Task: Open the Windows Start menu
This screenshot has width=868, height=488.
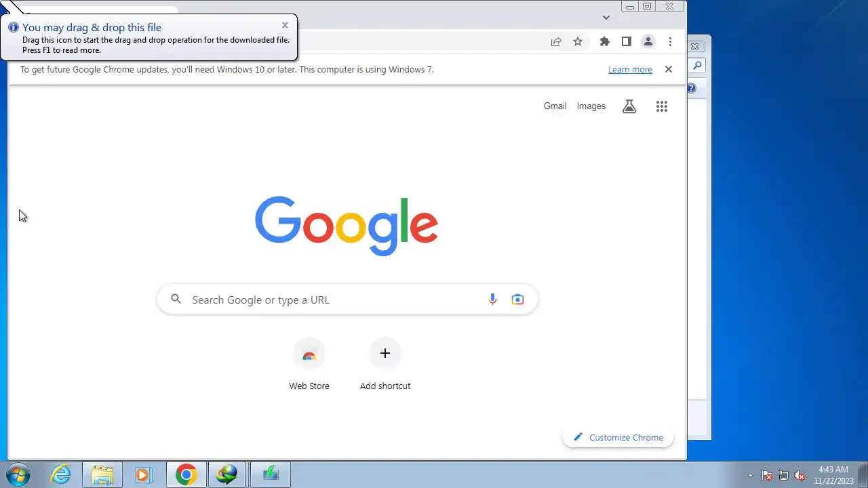Action: (x=18, y=474)
